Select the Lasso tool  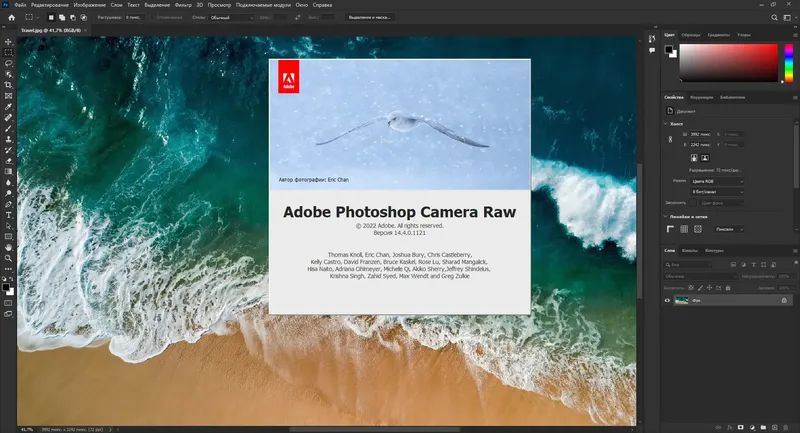[8, 62]
